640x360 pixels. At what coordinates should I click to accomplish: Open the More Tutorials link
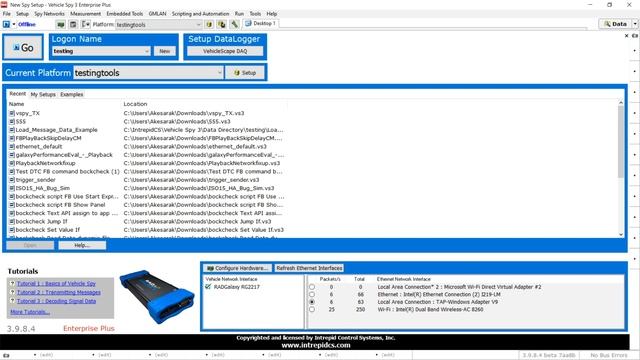pyautogui.click(x=30, y=312)
